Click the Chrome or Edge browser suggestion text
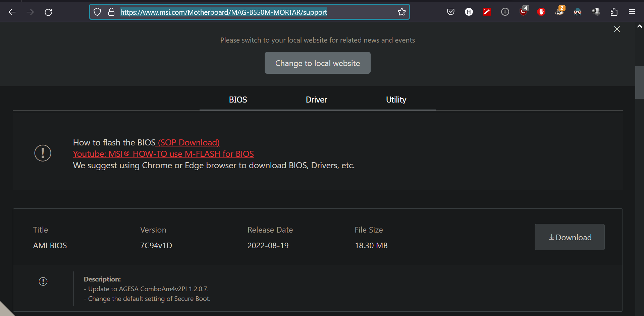The width and height of the screenshot is (644, 316). (x=214, y=166)
